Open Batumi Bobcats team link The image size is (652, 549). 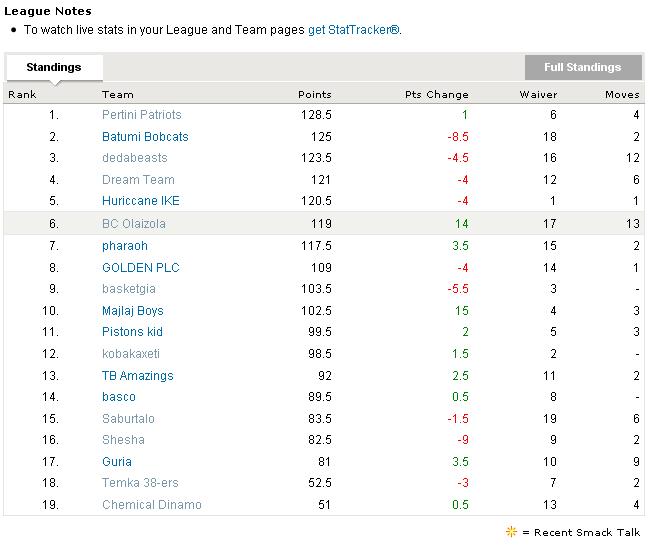pyautogui.click(x=145, y=137)
